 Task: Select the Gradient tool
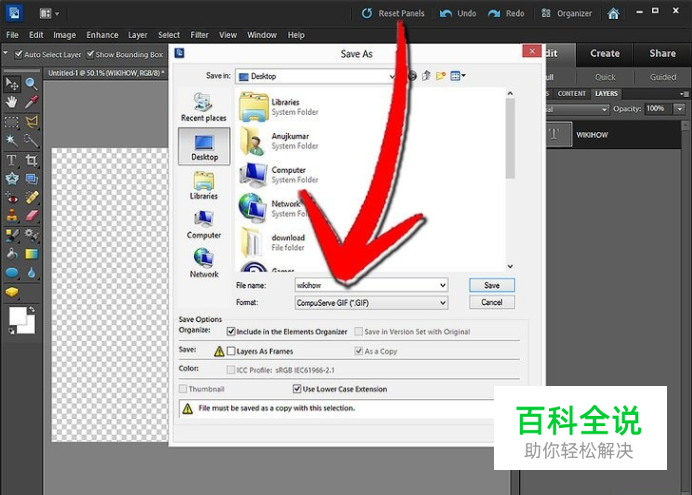coord(31,254)
